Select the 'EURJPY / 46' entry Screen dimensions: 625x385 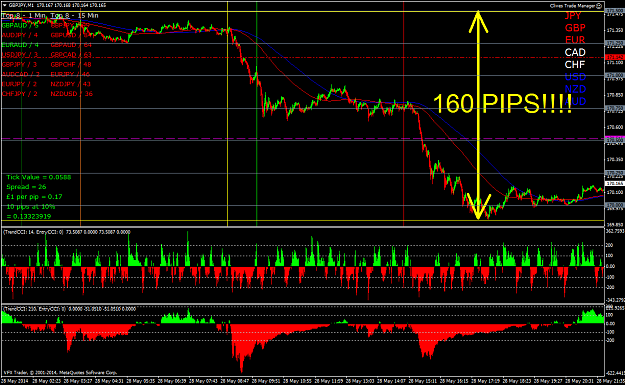pyautogui.click(x=70, y=74)
